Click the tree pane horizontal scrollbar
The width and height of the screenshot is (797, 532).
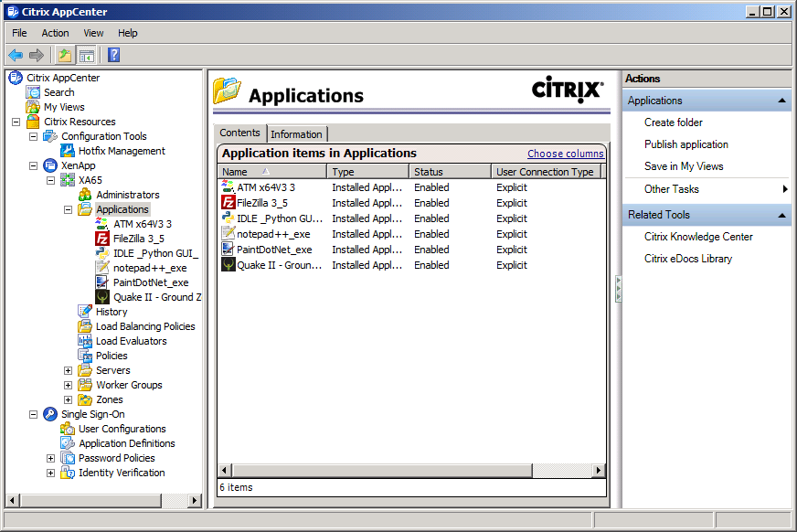(91, 501)
